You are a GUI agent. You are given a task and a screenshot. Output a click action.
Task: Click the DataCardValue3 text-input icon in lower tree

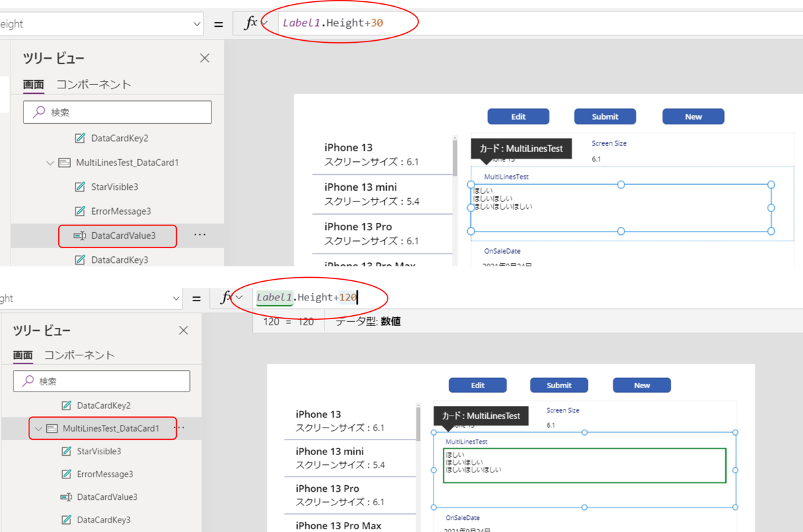(66, 497)
